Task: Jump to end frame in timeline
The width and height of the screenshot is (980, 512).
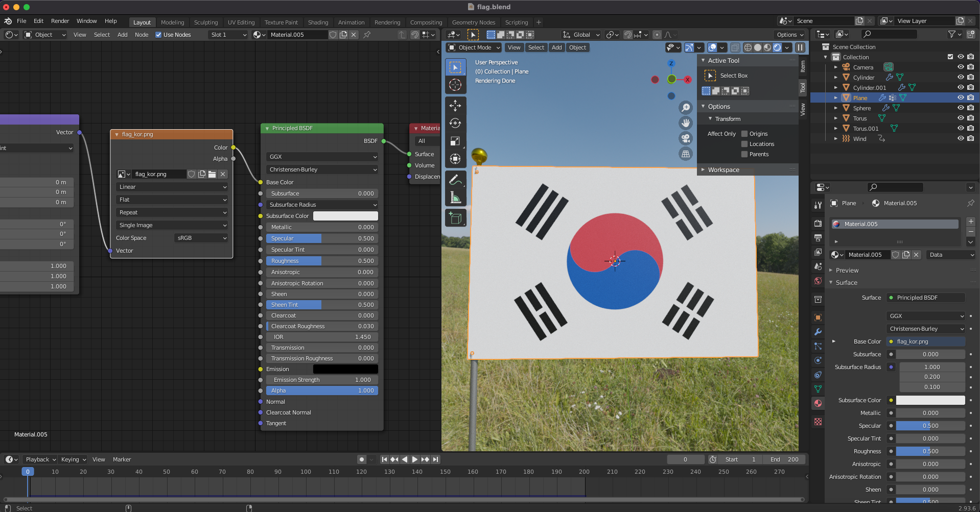Action: click(436, 459)
